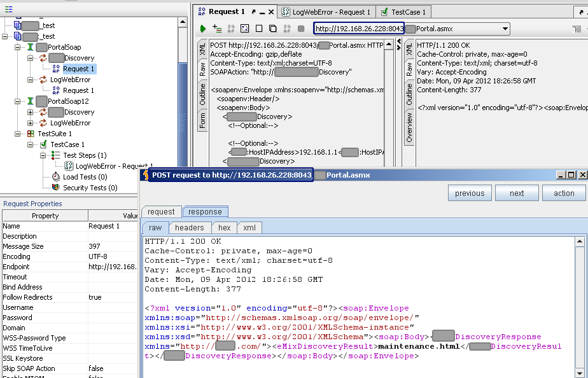Switch to LogWebError - Request 1 tab
This screenshot has height=378, width=588.
point(326,12)
